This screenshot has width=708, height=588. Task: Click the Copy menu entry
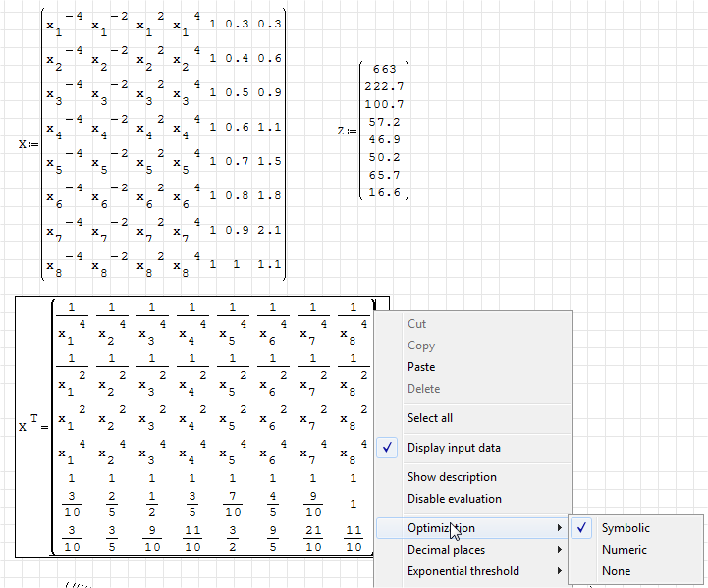[x=421, y=346]
